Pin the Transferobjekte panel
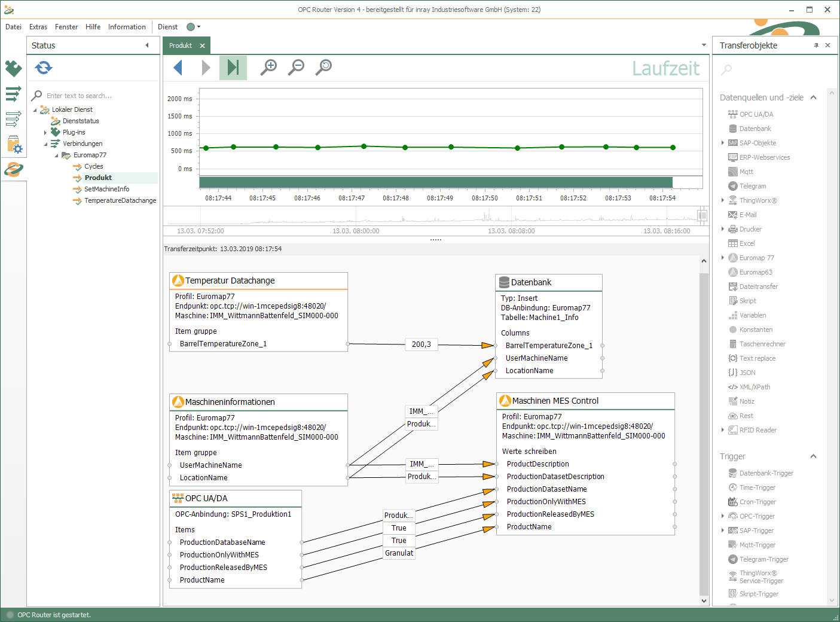The width and height of the screenshot is (840, 622). click(816, 45)
